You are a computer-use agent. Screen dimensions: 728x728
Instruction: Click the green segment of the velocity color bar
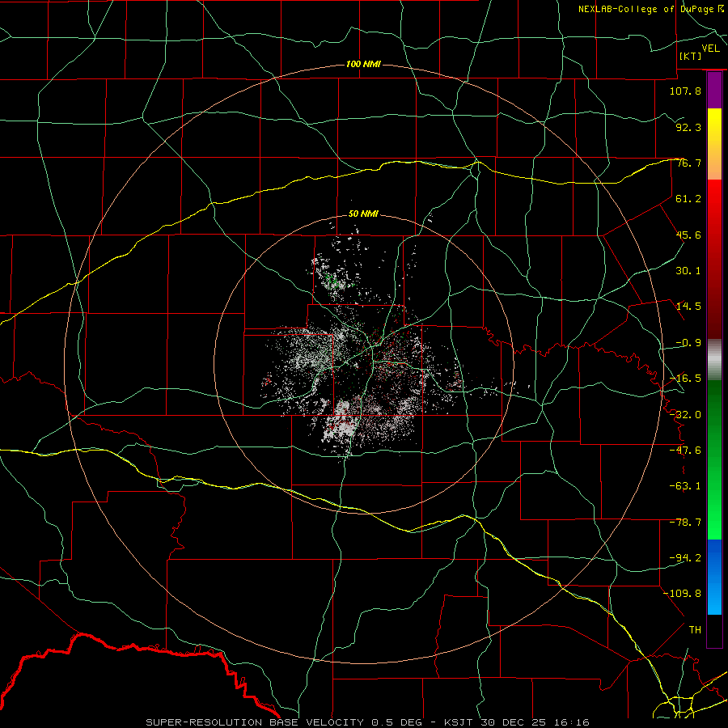tap(714, 459)
